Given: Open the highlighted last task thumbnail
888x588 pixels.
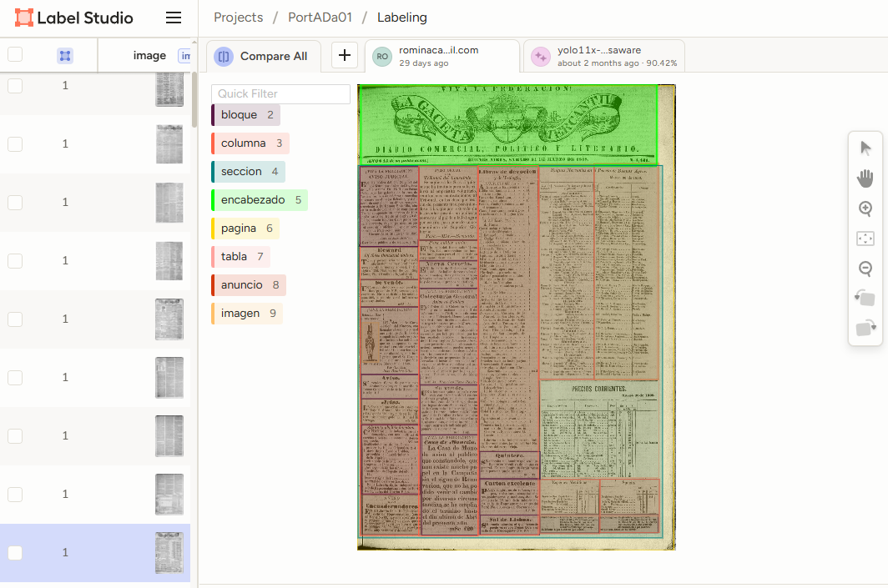Looking at the screenshot, I should [169, 553].
